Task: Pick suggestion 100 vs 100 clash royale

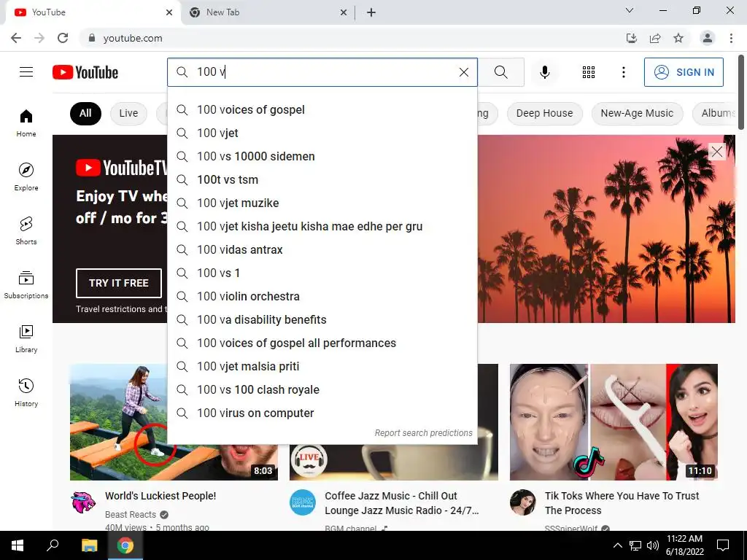Action: tap(322, 389)
